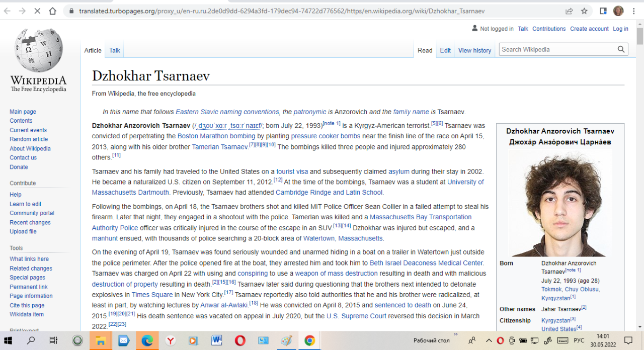This screenshot has height=350, width=644.
Task: Open the Talk tab next to Article
Action: [115, 50]
